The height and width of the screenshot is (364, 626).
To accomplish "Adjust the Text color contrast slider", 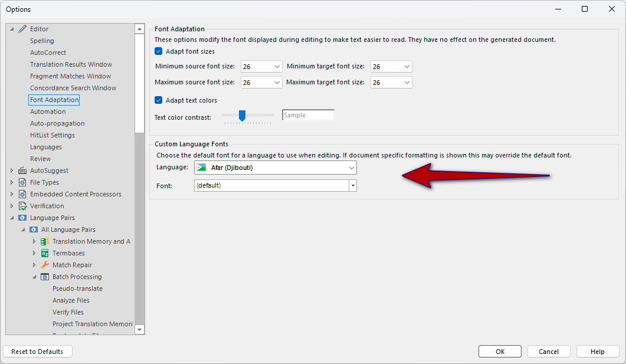I will (x=242, y=116).
